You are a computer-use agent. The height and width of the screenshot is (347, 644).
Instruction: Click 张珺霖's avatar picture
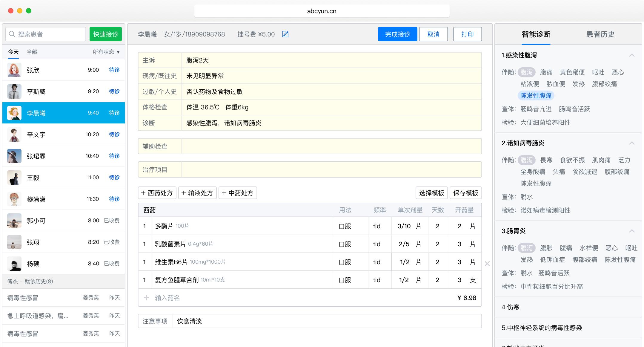click(14, 156)
